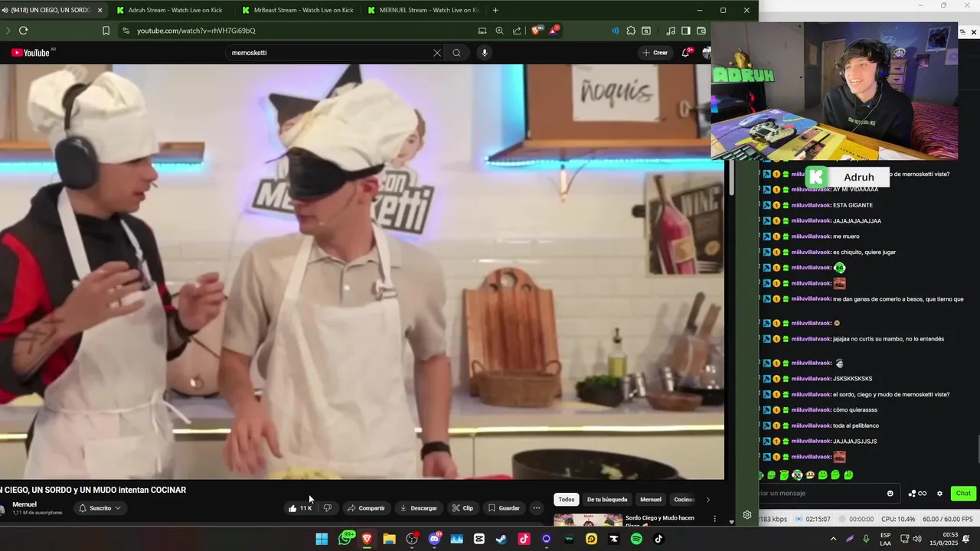Start voice search with microphone
The image size is (980, 551).
tap(484, 53)
